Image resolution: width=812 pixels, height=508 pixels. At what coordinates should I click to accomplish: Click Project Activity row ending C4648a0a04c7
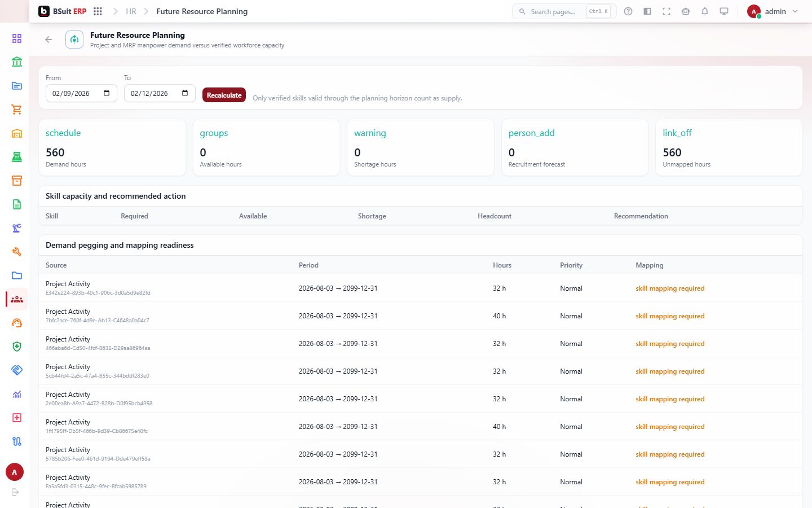[420, 316]
